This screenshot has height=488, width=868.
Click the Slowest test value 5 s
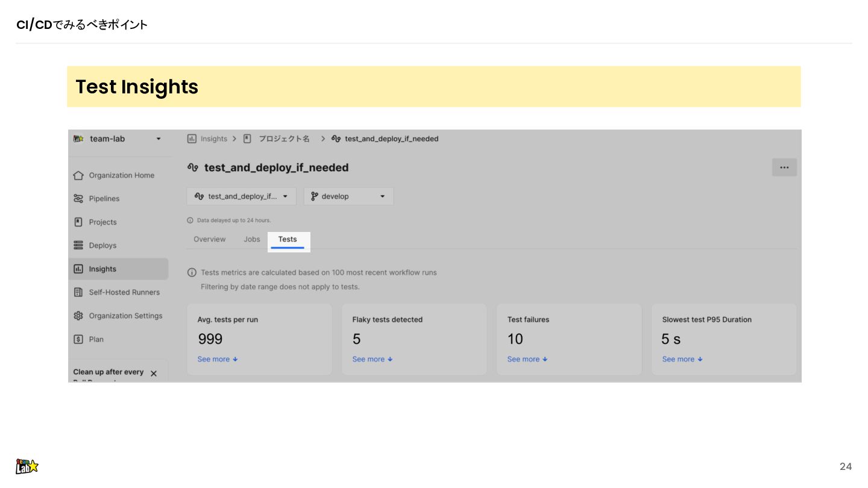[x=671, y=339]
